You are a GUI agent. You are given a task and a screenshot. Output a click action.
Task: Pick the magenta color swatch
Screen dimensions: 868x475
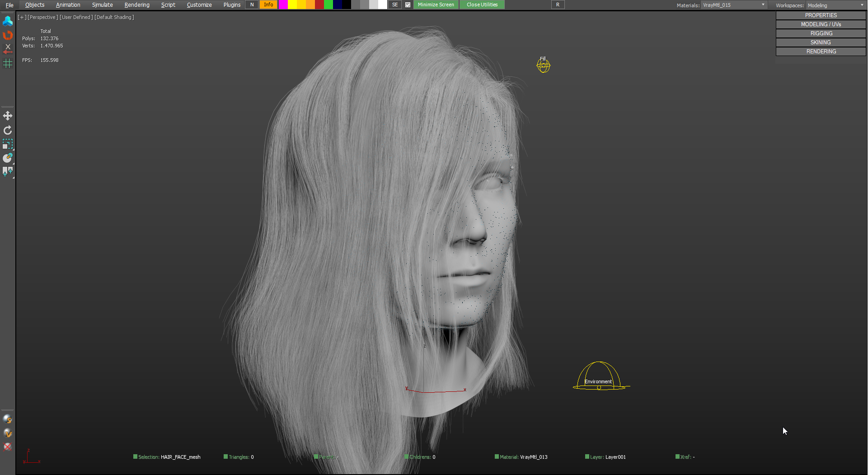coord(283,5)
